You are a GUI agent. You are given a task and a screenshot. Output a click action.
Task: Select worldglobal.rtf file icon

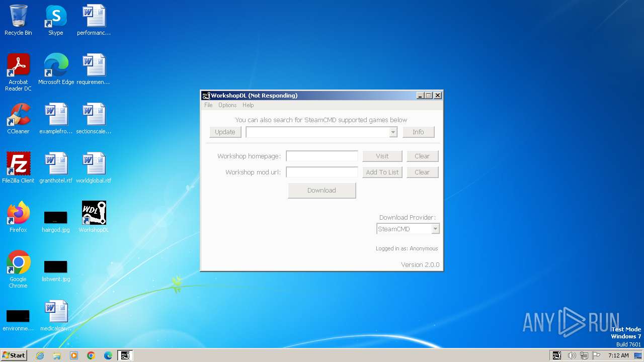coord(94,168)
